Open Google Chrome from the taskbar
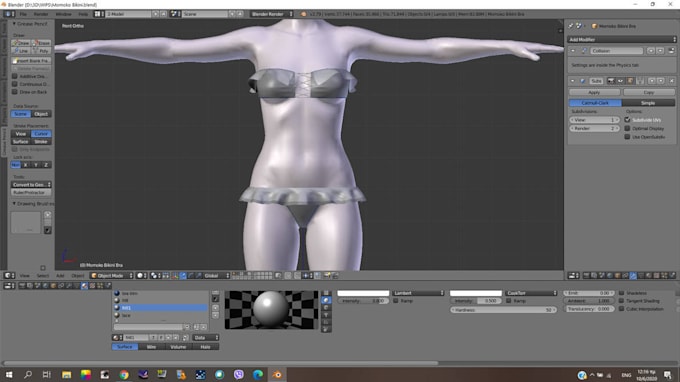680x382 pixels. pos(124,375)
